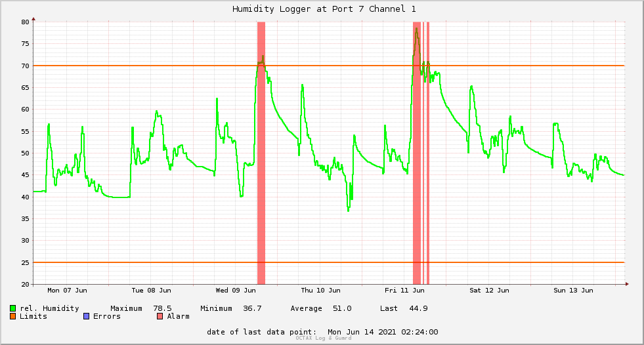Click the 'Wed 09 Jun' x-axis label
Image resolution: width=644 pixels, height=345 pixels.
[x=236, y=291]
